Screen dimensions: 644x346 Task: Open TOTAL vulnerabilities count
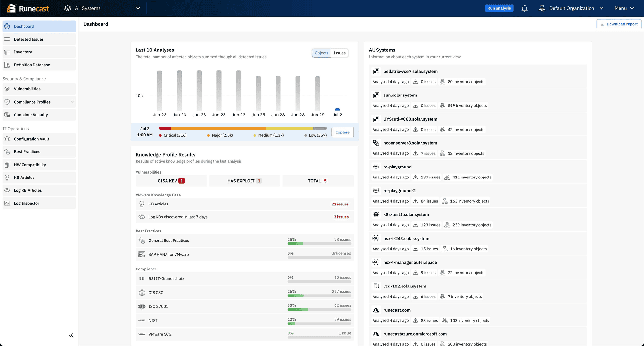click(x=318, y=181)
